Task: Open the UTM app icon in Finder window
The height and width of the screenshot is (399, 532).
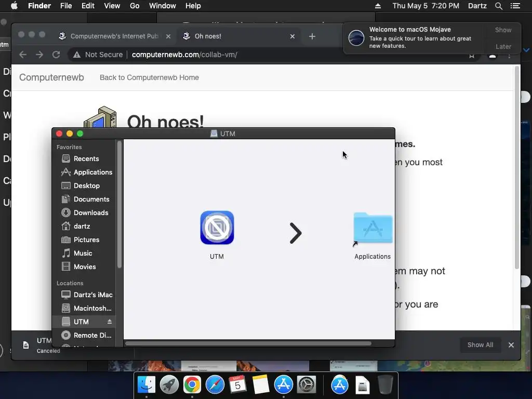Action: tap(217, 228)
